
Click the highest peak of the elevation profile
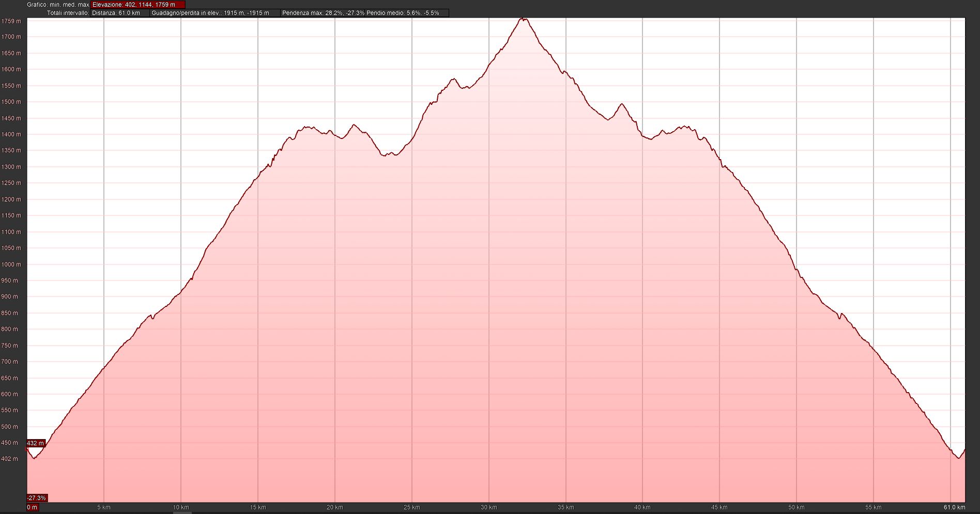click(523, 19)
